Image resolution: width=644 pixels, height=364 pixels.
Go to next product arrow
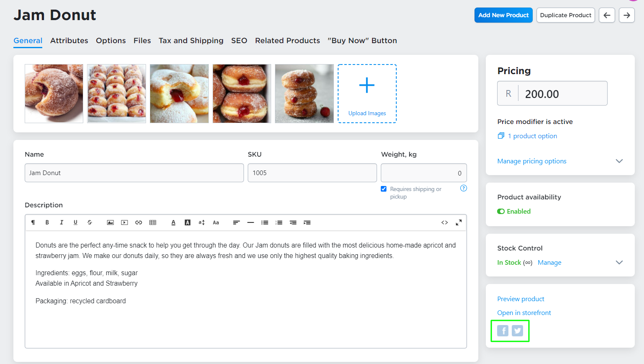click(627, 15)
